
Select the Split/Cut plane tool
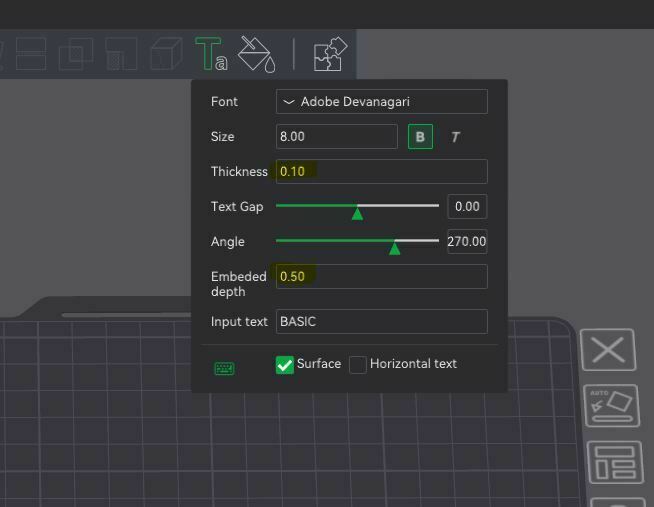(31, 54)
